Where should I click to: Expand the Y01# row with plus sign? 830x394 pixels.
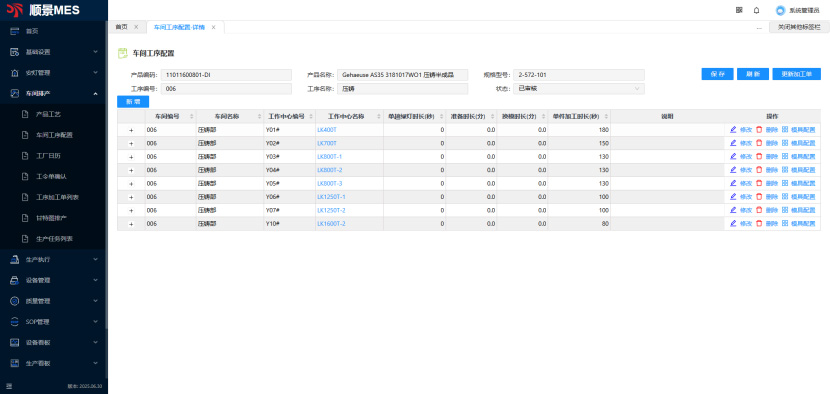coord(131,130)
